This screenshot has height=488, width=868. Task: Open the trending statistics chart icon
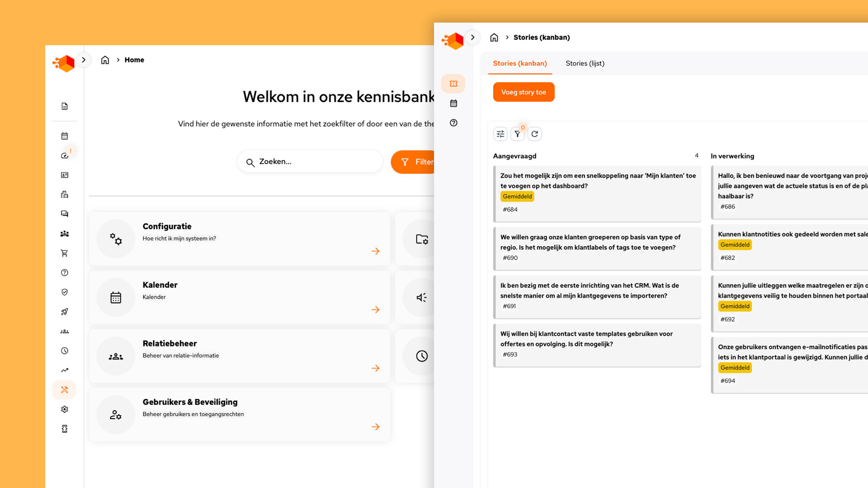[64, 370]
